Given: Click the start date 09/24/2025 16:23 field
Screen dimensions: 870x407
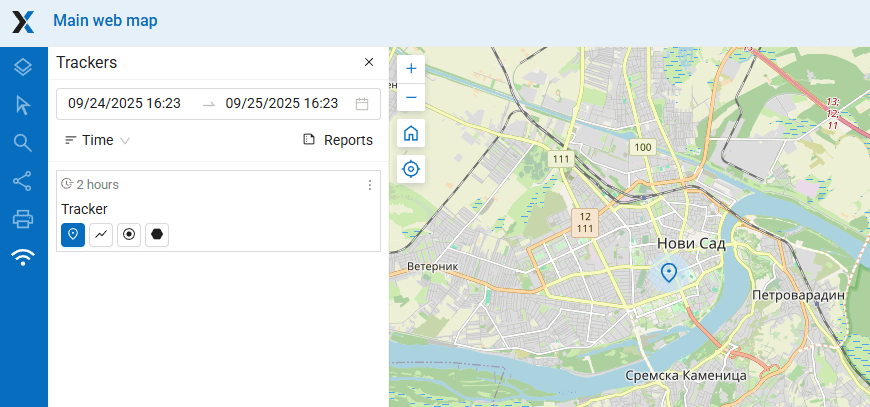Looking at the screenshot, I should pyautogui.click(x=125, y=103).
